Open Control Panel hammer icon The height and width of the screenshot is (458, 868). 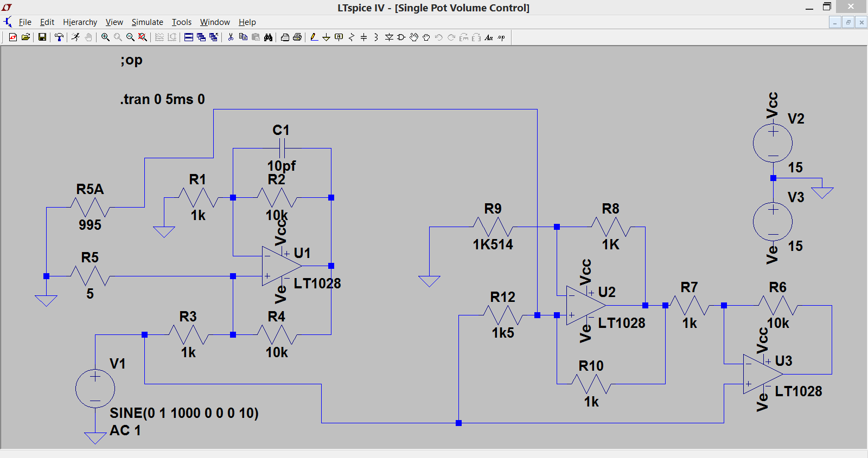[x=59, y=37]
